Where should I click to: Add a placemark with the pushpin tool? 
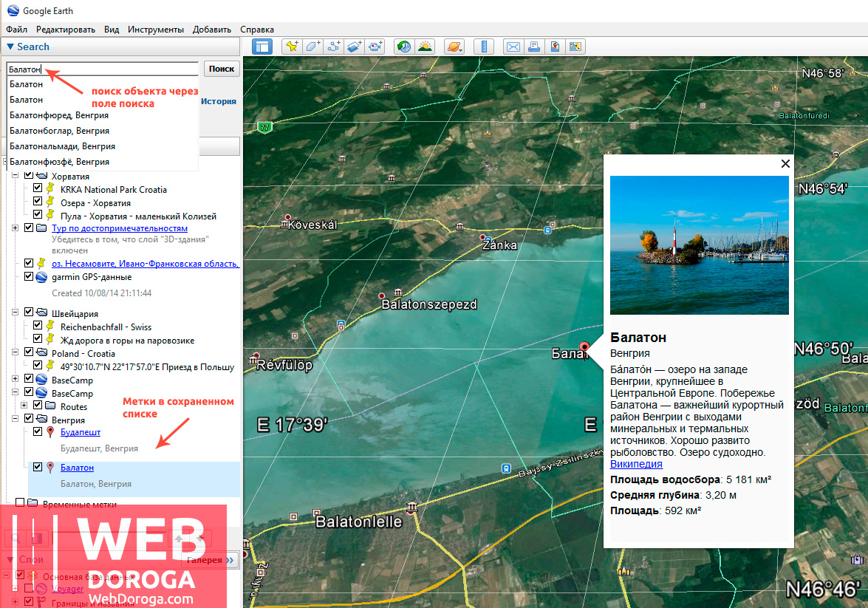(x=292, y=47)
